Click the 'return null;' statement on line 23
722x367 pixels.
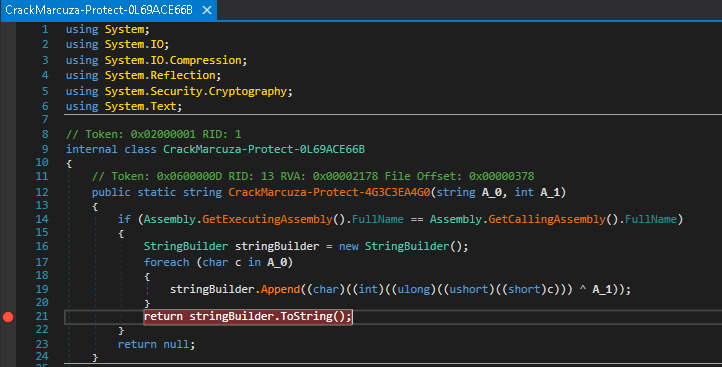pos(157,344)
